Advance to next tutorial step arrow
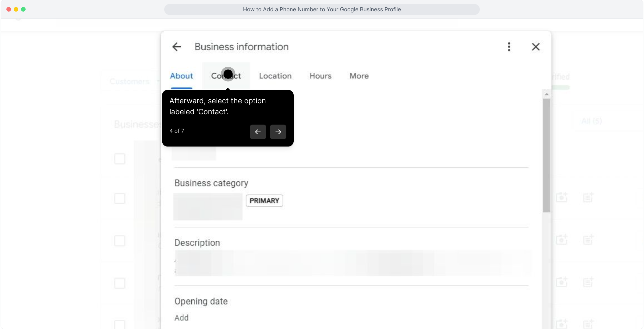 point(278,132)
